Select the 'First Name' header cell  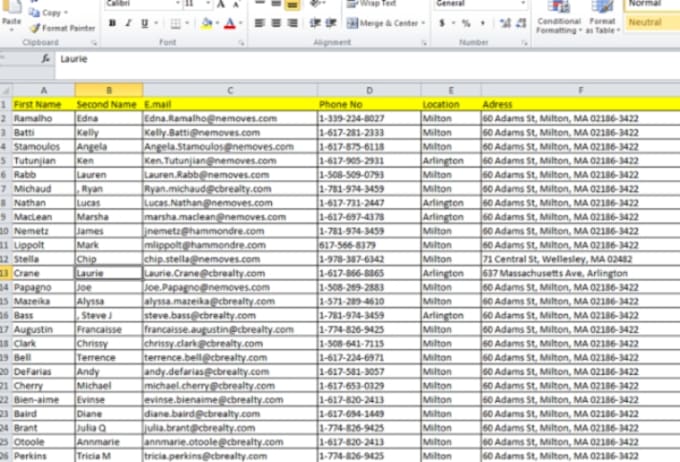[43, 105]
